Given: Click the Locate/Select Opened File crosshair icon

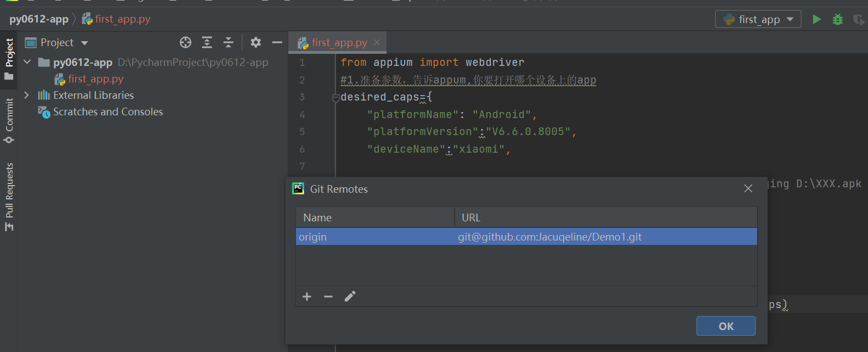Looking at the screenshot, I should pyautogui.click(x=186, y=42).
